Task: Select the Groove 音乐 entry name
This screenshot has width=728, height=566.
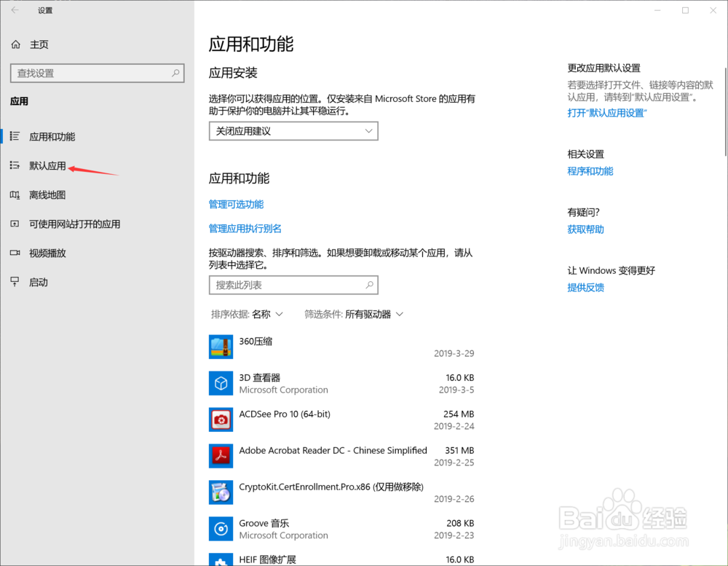Action: click(264, 523)
